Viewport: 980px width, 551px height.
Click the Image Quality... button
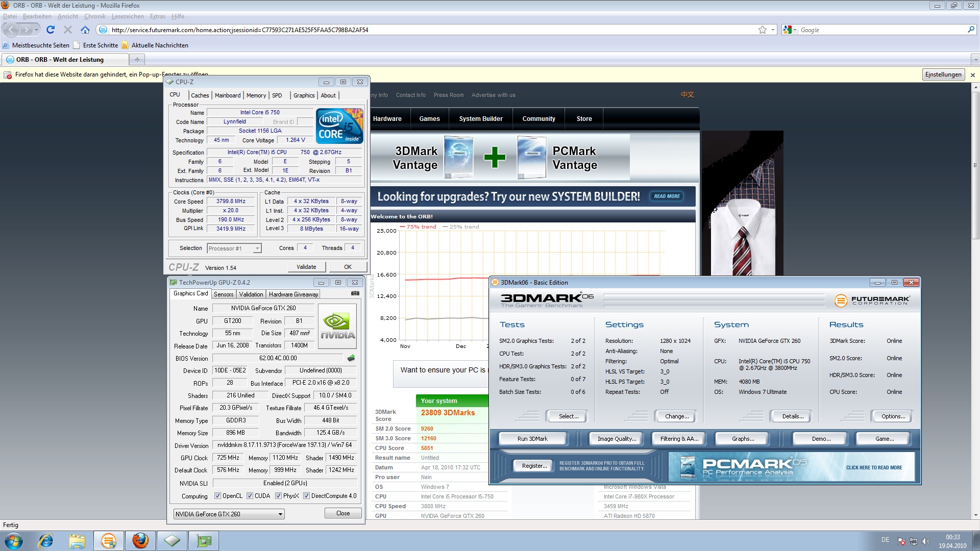[617, 439]
